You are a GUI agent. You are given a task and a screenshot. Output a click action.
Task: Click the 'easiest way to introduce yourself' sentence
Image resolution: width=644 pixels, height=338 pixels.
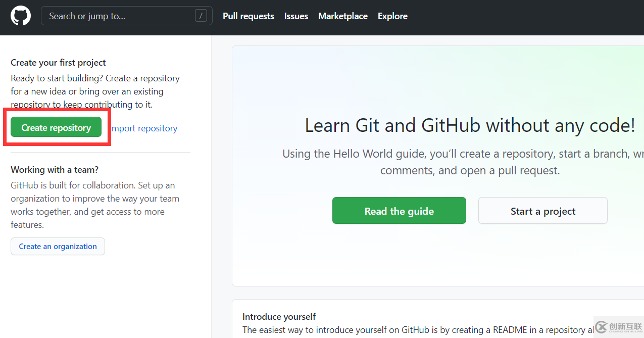click(419, 330)
